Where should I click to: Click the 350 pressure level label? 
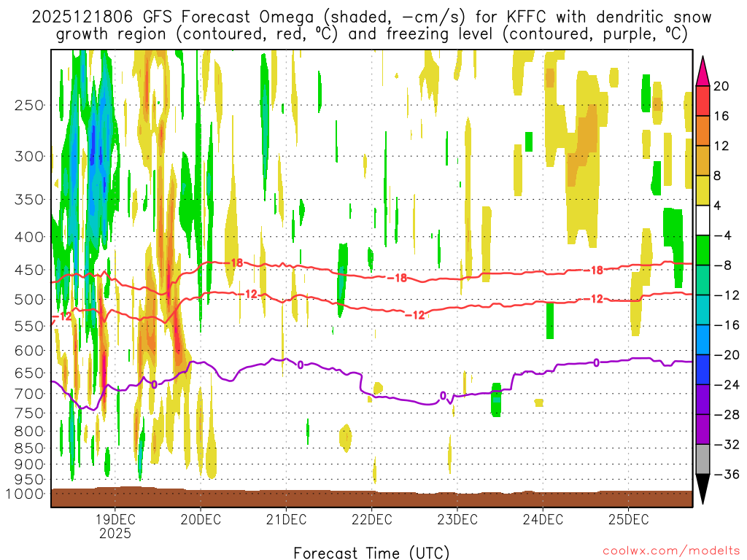pyautogui.click(x=29, y=200)
